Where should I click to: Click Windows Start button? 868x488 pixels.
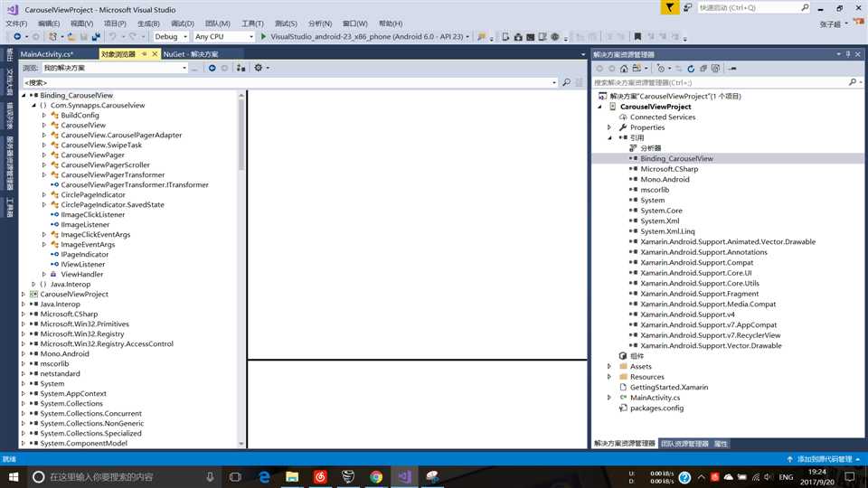pyautogui.click(x=14, y=476)
